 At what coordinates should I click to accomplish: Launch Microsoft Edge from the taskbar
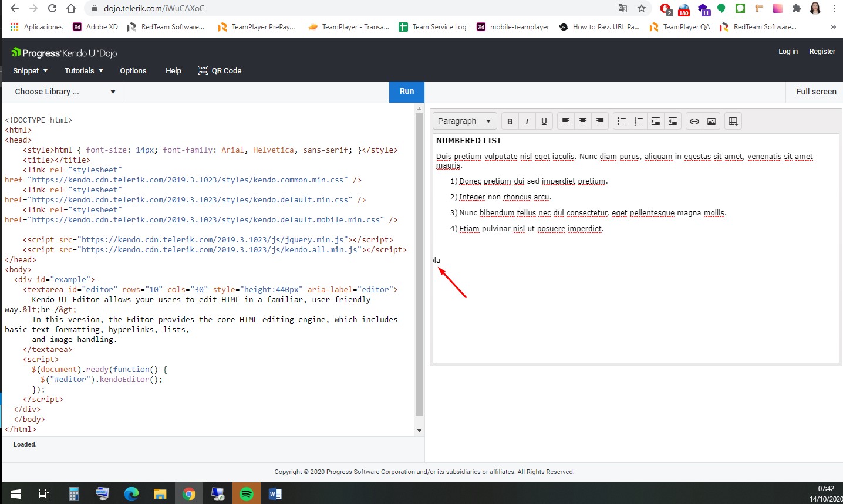point(131,494)
